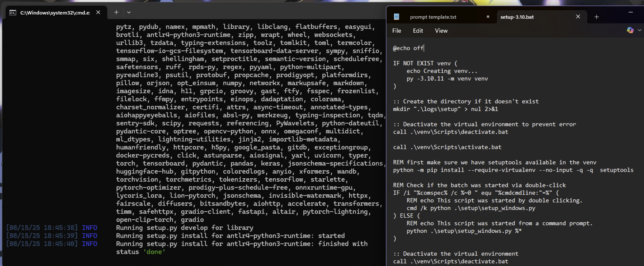Click the unsaved dot on the prompt template.txt tab

(x=488, y=17)
